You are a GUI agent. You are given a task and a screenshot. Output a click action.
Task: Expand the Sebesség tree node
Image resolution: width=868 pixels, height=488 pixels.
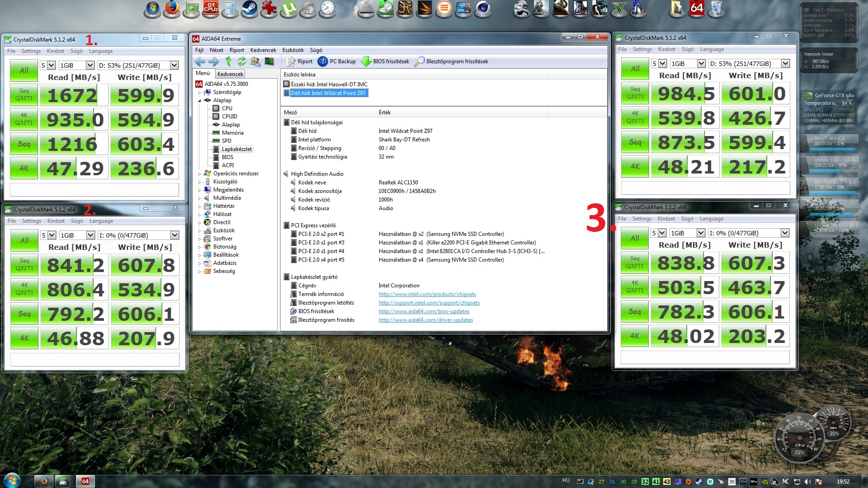point(199,271)
